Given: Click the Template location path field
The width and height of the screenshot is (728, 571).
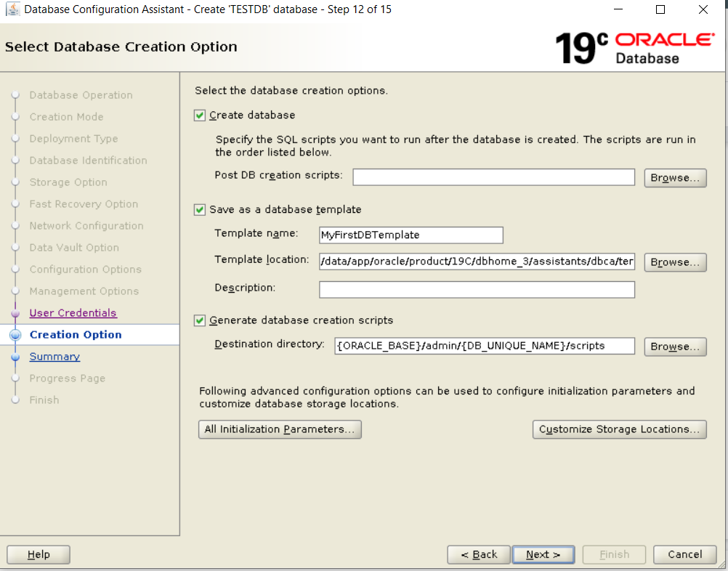Looking at the screenshot, I should pyautogui.click(x=477, y=262).
